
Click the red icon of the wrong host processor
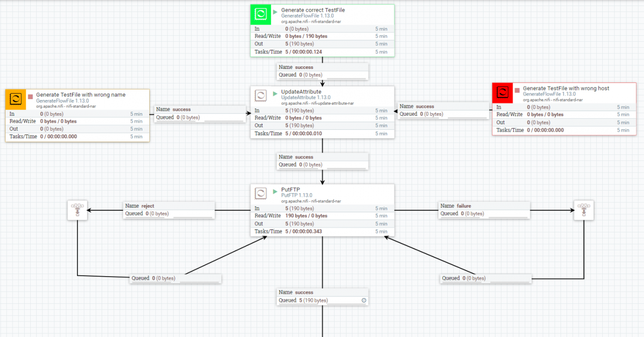point(502,93)
